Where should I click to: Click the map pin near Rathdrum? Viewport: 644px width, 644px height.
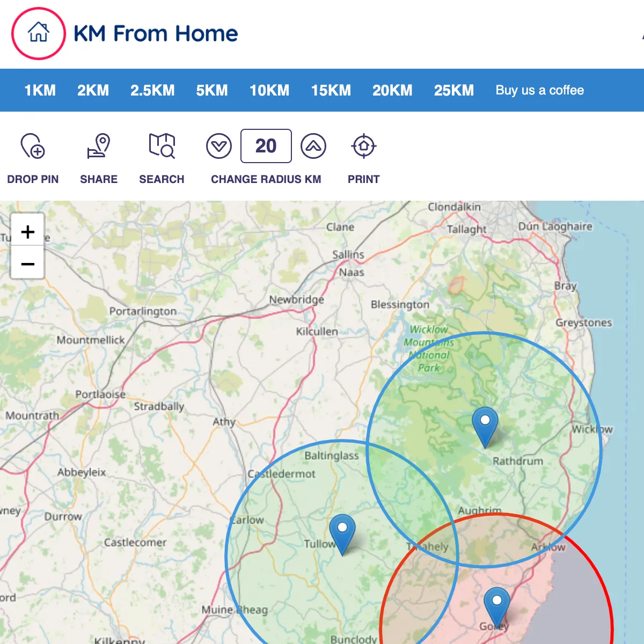click(x=485, y=425)
